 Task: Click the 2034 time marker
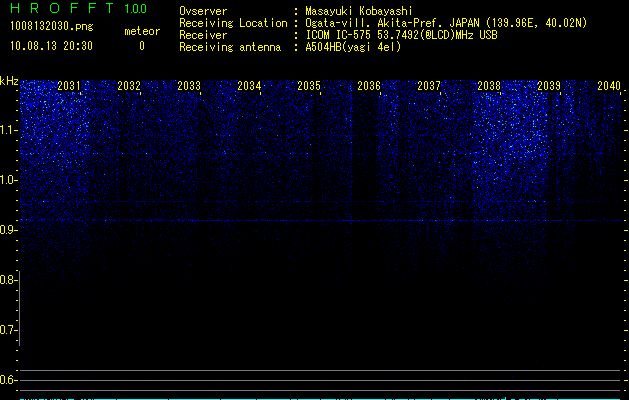click(249, 86)
